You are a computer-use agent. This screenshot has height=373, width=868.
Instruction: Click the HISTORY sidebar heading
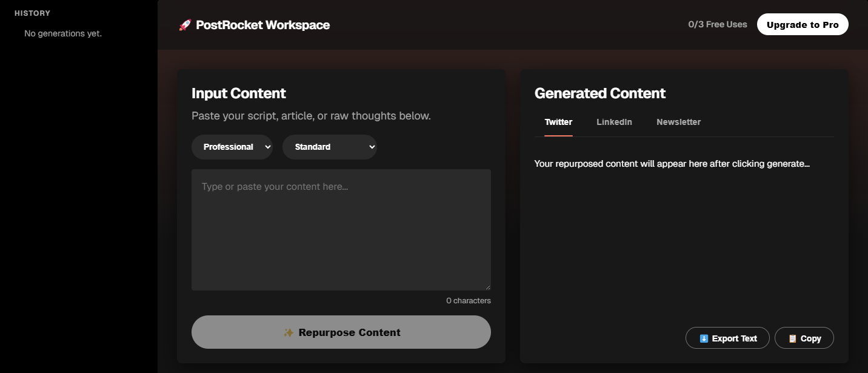pyautogui.click(x=33, y=13)
